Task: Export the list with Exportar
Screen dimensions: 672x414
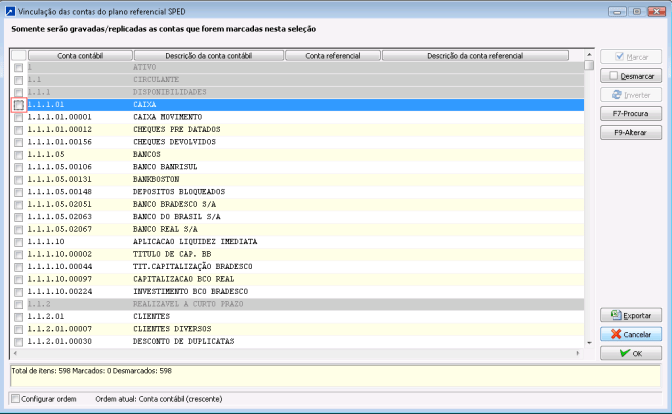Action: 631,315
